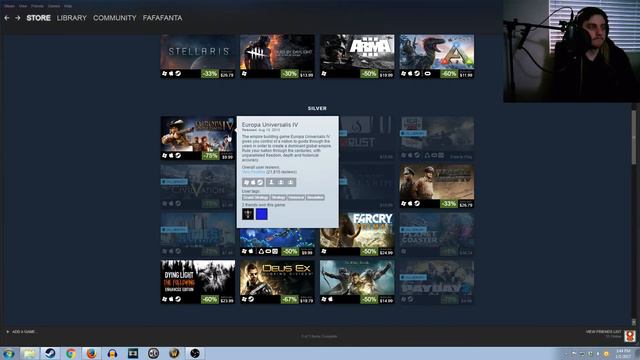Image resolution: width=640 pixels, height=360 pixels.
Task: Click the taskbar clock
Action: [x=623, y=353]
